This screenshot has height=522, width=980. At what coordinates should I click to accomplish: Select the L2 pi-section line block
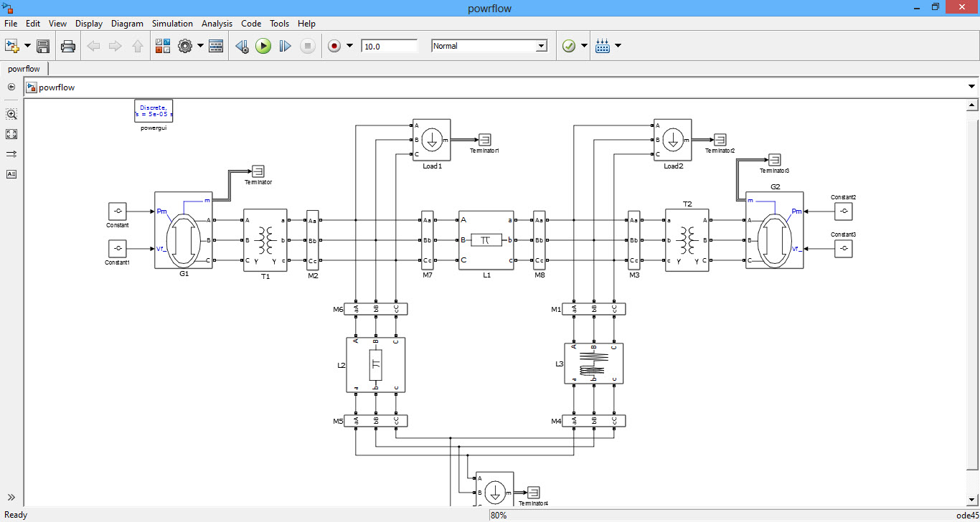click(376, 365)
